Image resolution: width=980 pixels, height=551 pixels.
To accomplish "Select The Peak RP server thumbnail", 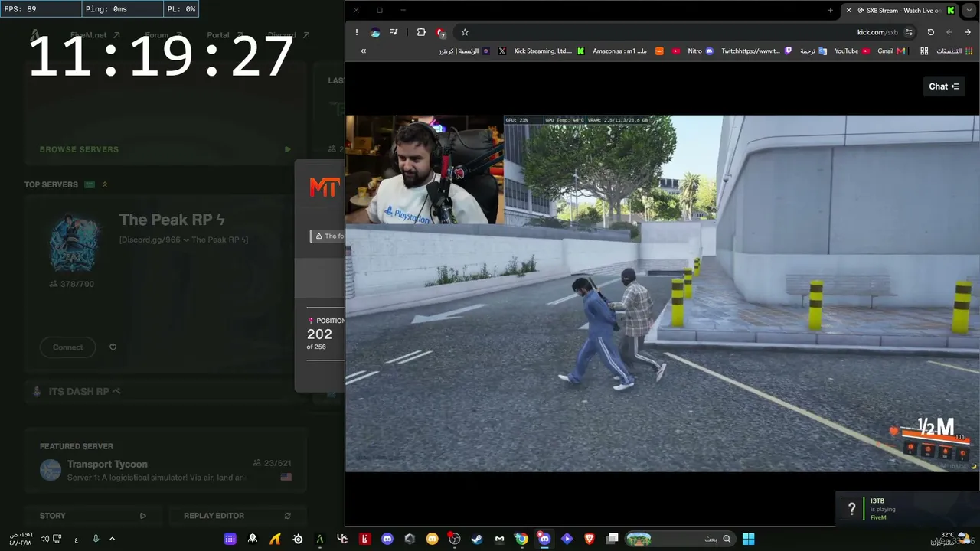I will tap(73, 242).
